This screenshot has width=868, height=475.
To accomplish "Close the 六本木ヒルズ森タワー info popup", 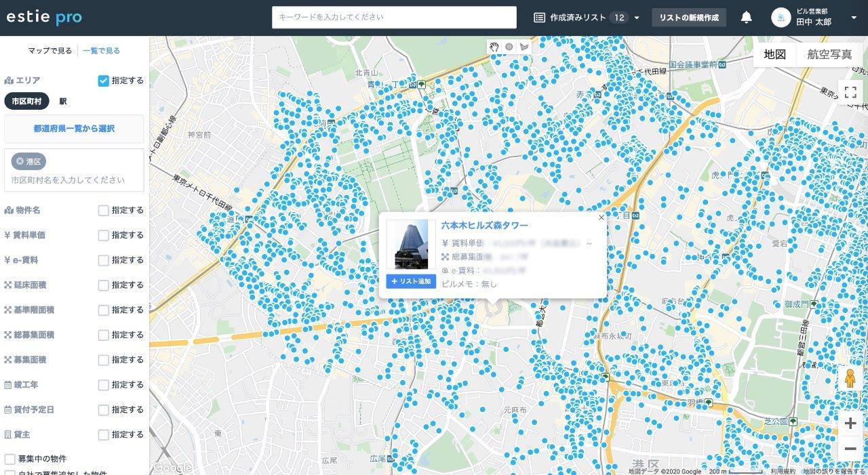I will [x=601, y=218].
